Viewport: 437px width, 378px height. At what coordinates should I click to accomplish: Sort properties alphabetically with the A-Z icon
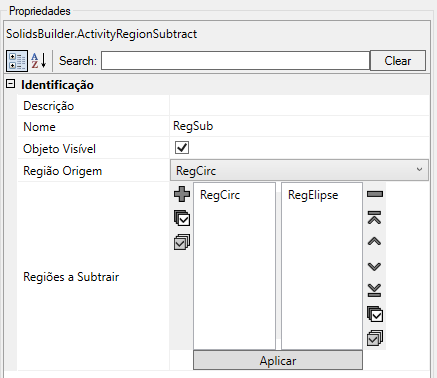pos(39,61)
